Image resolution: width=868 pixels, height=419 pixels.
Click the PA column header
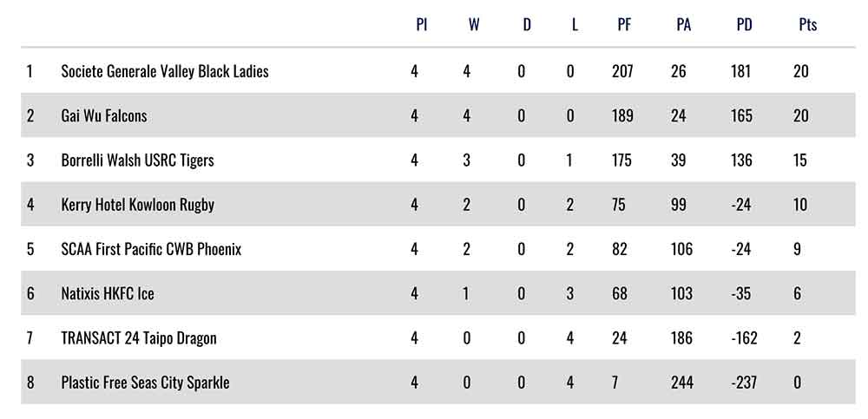coord(683,24)
